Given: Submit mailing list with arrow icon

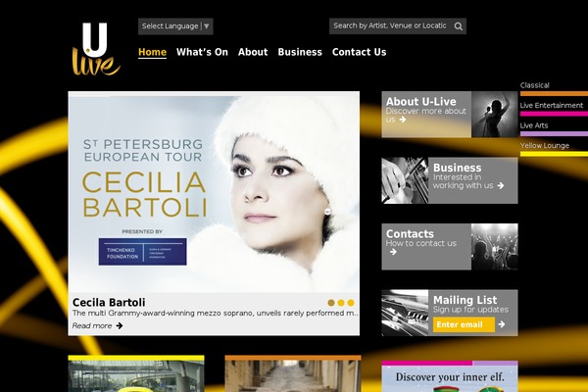Looking at the screenshot, I should pyautogui.click(x=502, y=324).
